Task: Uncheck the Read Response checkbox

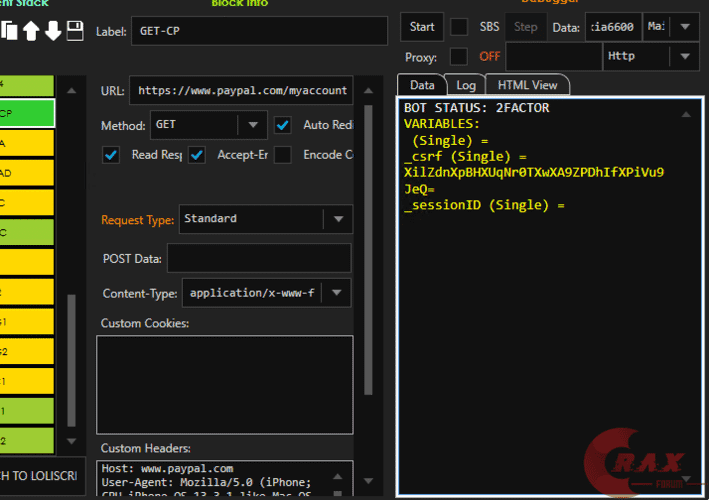Action: tap(112, 155)
